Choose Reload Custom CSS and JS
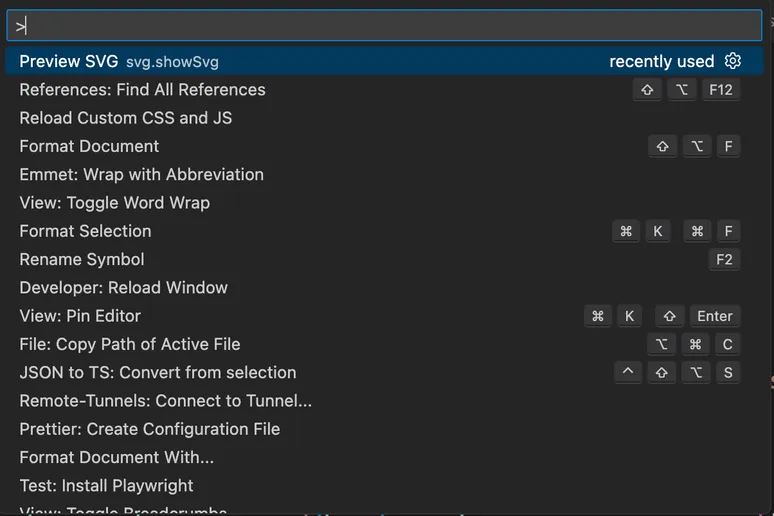This screenshot has width=774, height=516. [x=126, y=118]
